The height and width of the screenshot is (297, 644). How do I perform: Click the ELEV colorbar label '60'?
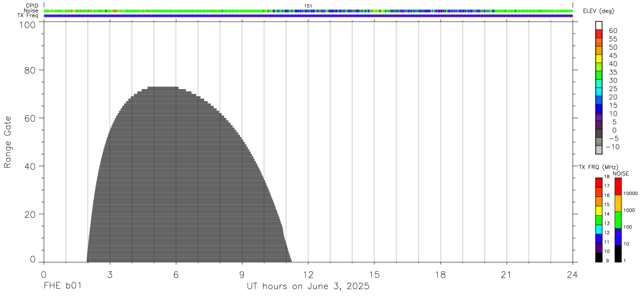pos(613,31)
